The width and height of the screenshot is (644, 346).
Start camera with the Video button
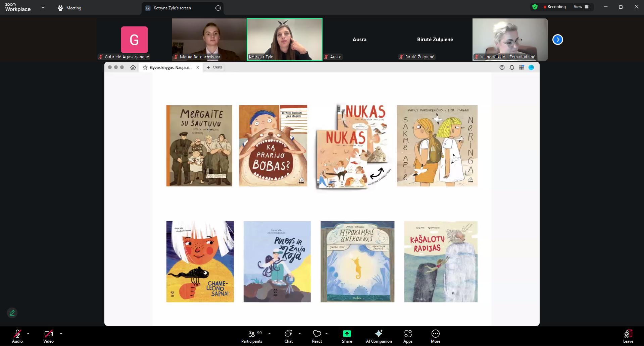point(48,336)
